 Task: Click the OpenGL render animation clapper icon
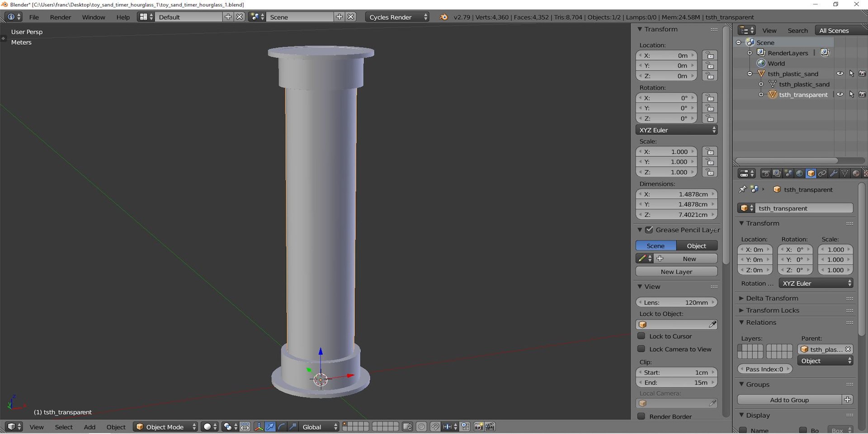490,427
